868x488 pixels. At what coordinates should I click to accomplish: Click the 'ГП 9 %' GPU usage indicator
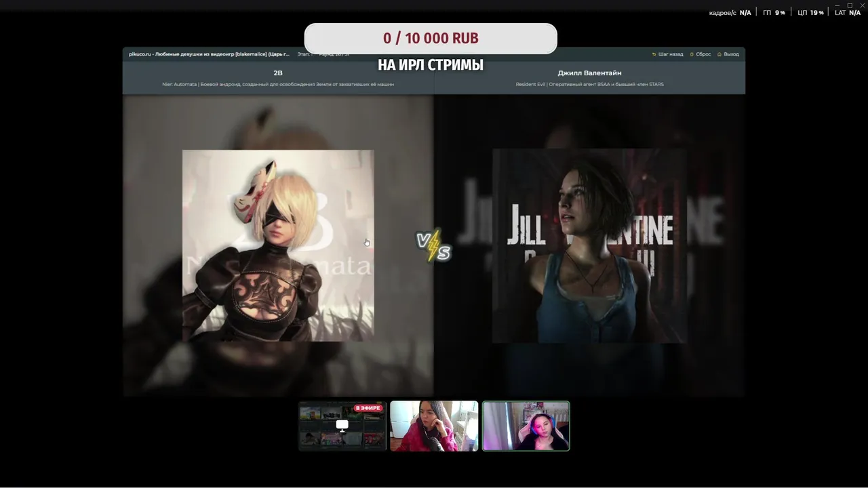click(x=774, y=13)
